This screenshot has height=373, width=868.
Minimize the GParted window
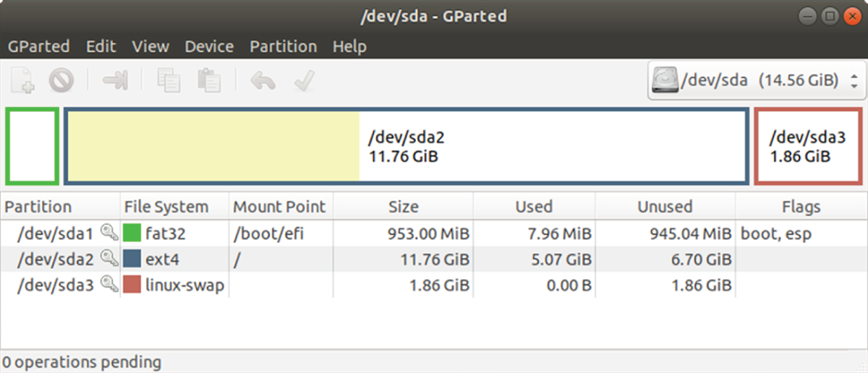pyautogui.click(x=809, y=15)
